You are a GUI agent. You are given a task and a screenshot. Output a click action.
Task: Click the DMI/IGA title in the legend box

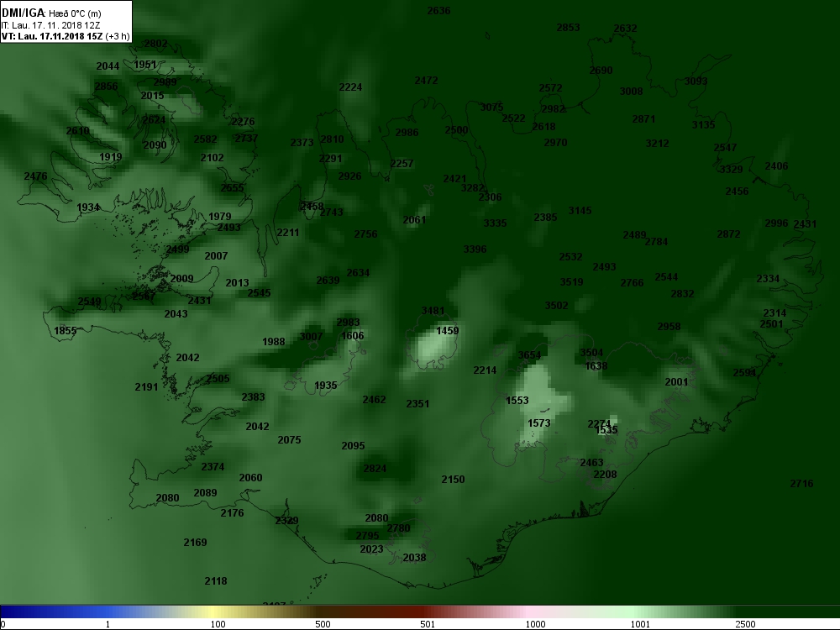click(23, 13)
